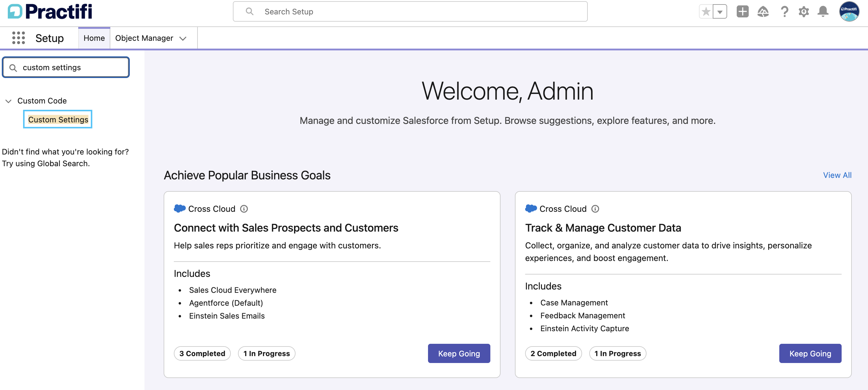
Task: Open the Object Manager tab
Action: [x=144, y=38]
